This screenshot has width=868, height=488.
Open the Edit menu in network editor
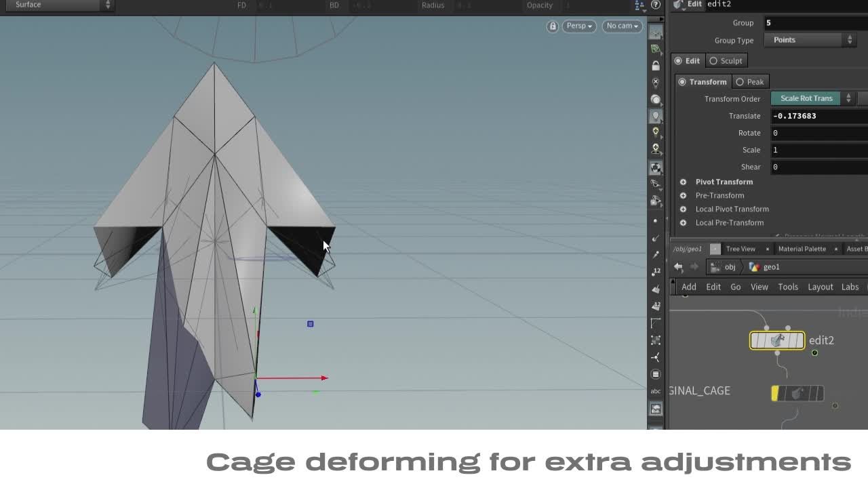713,287
